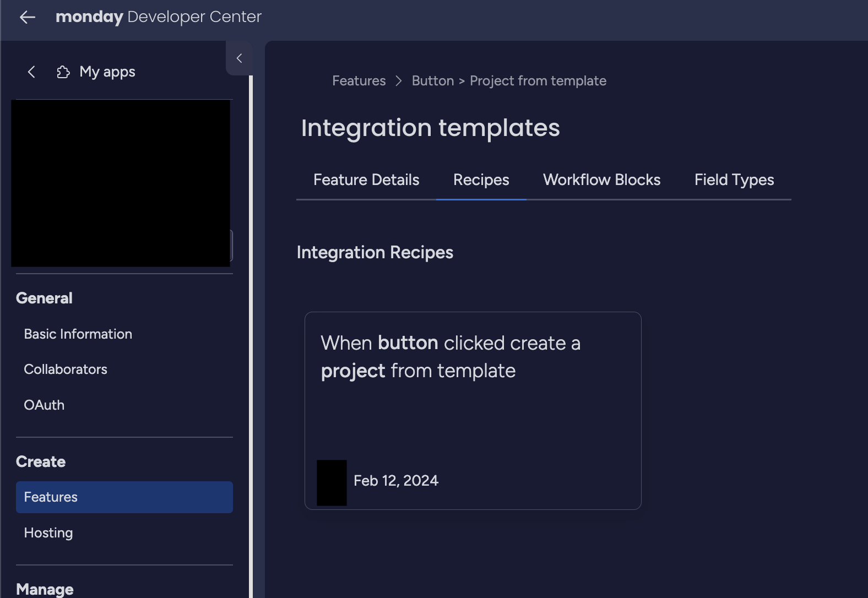Click the monday Developer Center title
Screen dimensions: 868x598
[159, 17]
